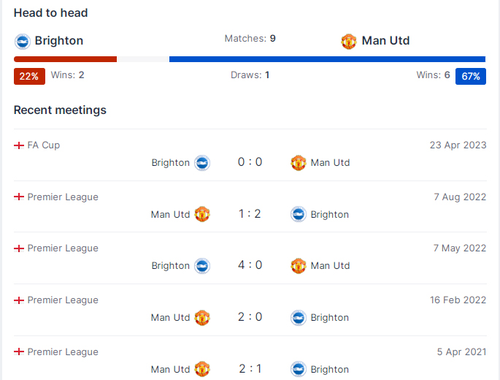This screenshot has width=500, height=380.
Task: Click England flag icon next to FA Cup
Action: coord(19,145)
